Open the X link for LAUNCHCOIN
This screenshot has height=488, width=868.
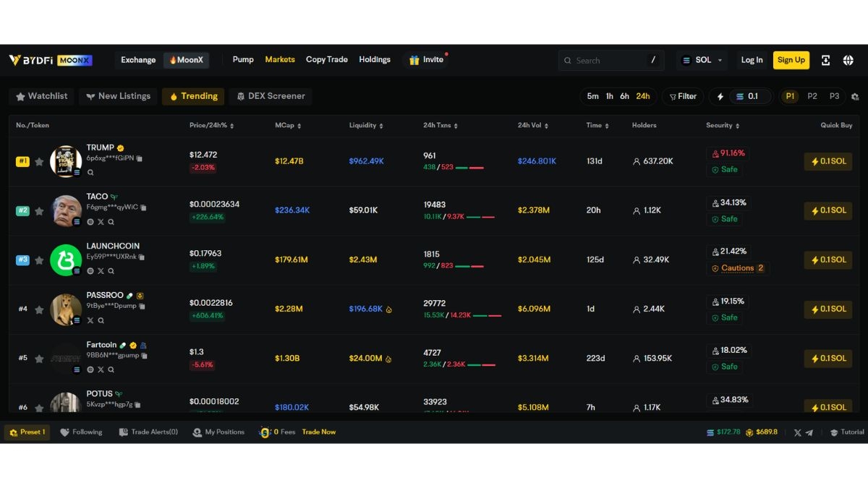tap(101, 271)
